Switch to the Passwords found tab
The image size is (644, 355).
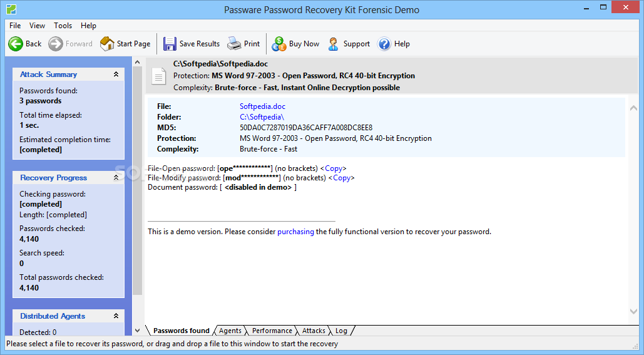pos(181,331)
